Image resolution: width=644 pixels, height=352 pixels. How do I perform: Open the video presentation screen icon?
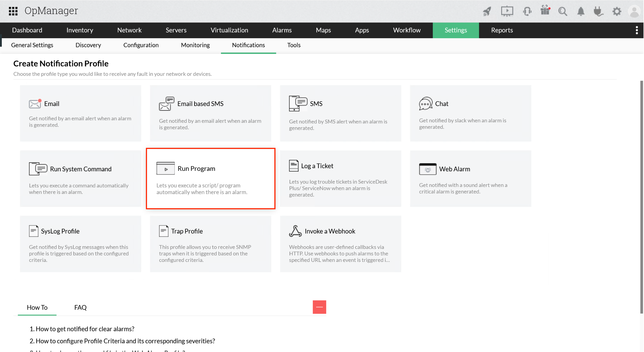point(507,11)
